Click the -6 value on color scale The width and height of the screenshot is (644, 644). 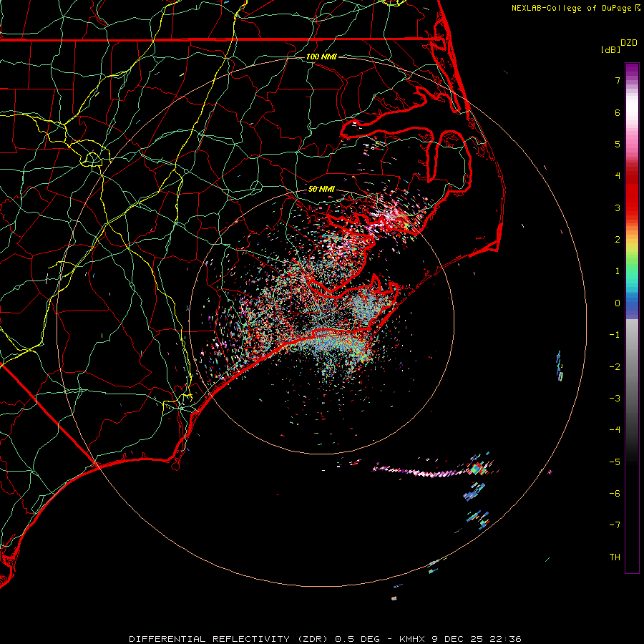point(615,494)
